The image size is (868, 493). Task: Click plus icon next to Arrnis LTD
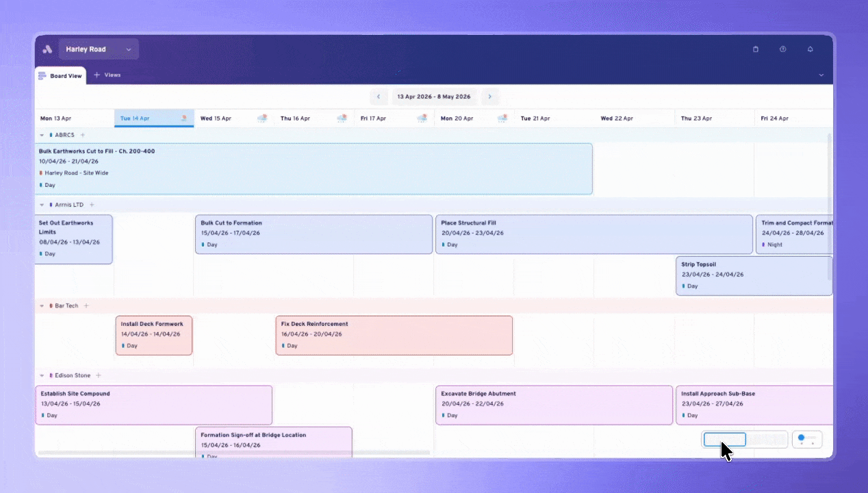point(92,205)
